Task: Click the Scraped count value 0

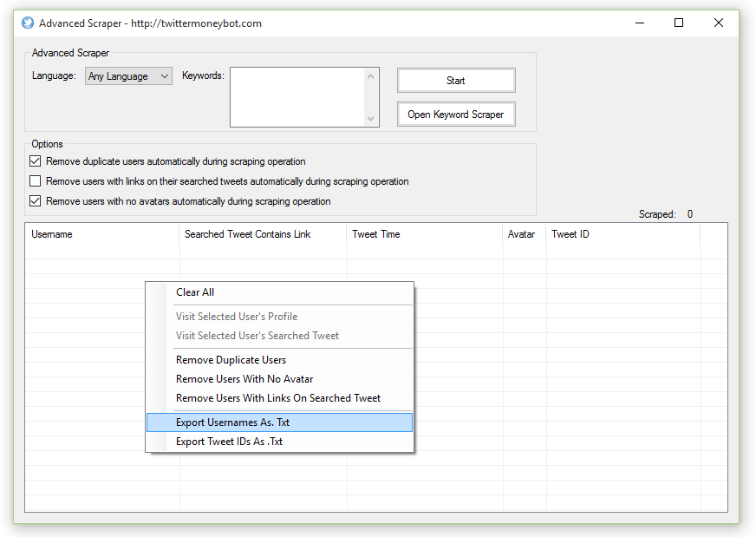Action: tap(690, 214)
